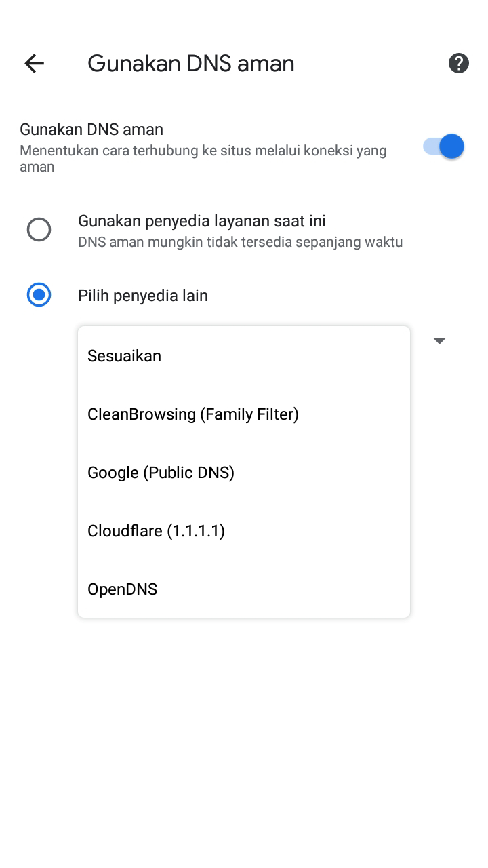Tap the Pilih penyedia lain text label

point(143,296)
